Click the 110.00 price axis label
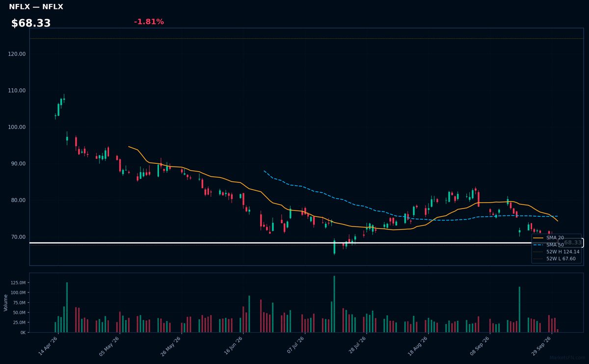Image resolution: width=589 pixels, height=364 pixels. 17,91
